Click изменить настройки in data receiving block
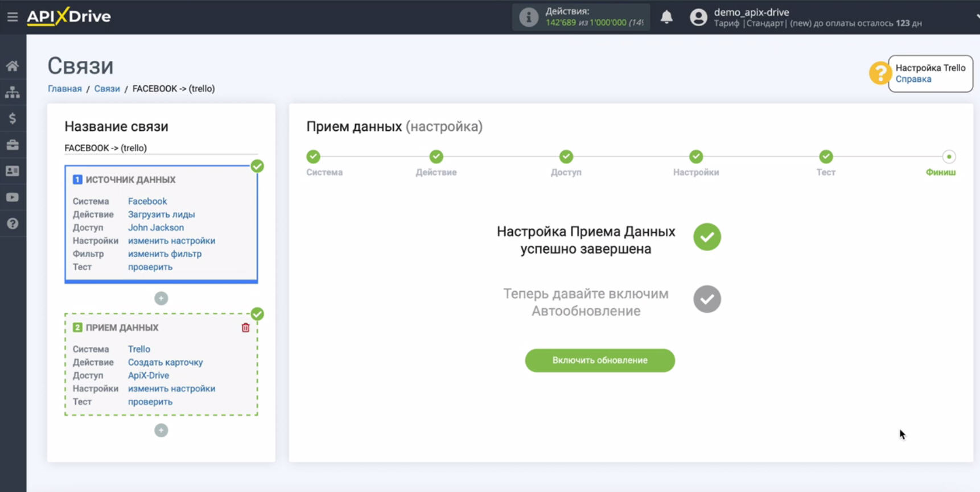This screenshot has width=980, height=492. pyautogui.click(x=172, y=388)
